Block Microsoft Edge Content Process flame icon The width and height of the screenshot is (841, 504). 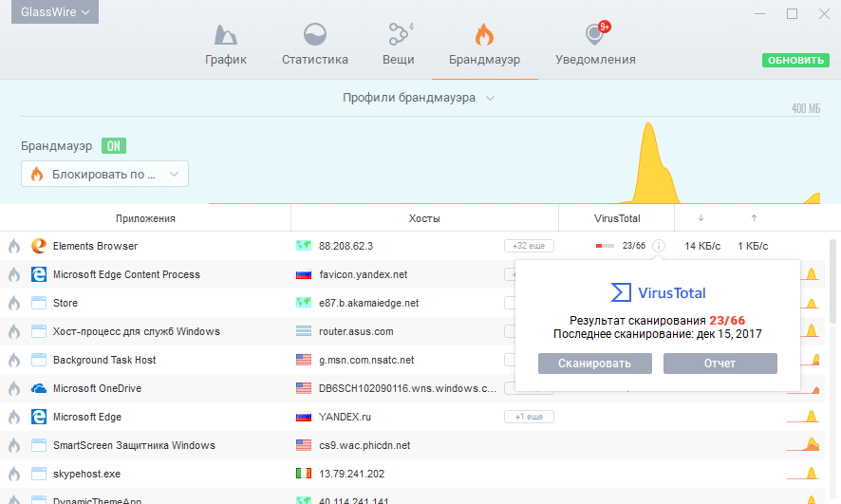coord(14,274)
